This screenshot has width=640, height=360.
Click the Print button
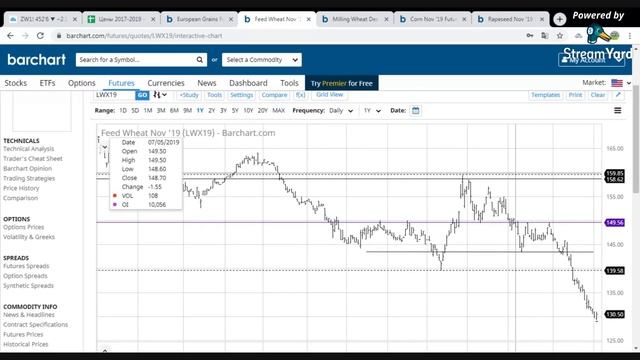click(576, 95)
